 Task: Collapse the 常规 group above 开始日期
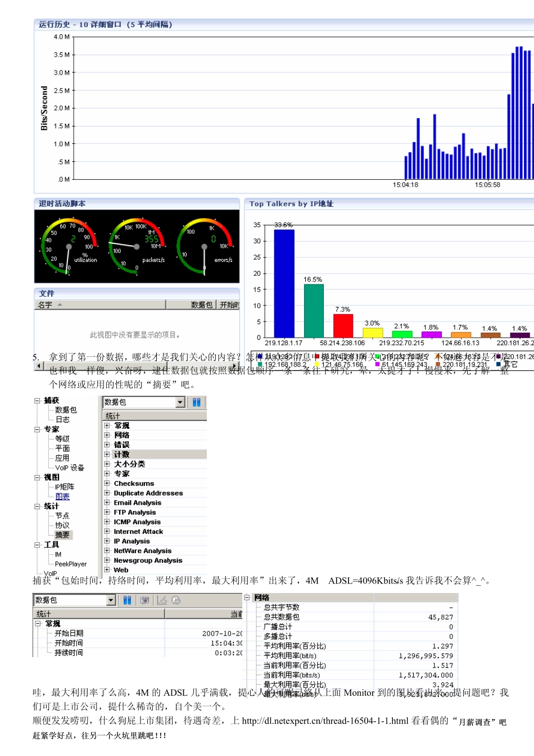(x=38, y=624)
